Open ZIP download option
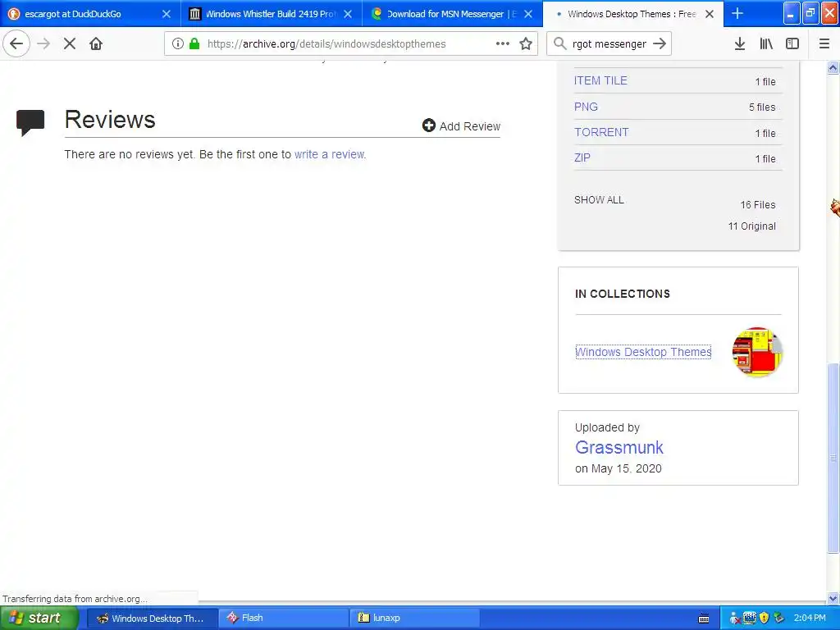Screen dimensions: 840x630 click(x=582, y=158)
